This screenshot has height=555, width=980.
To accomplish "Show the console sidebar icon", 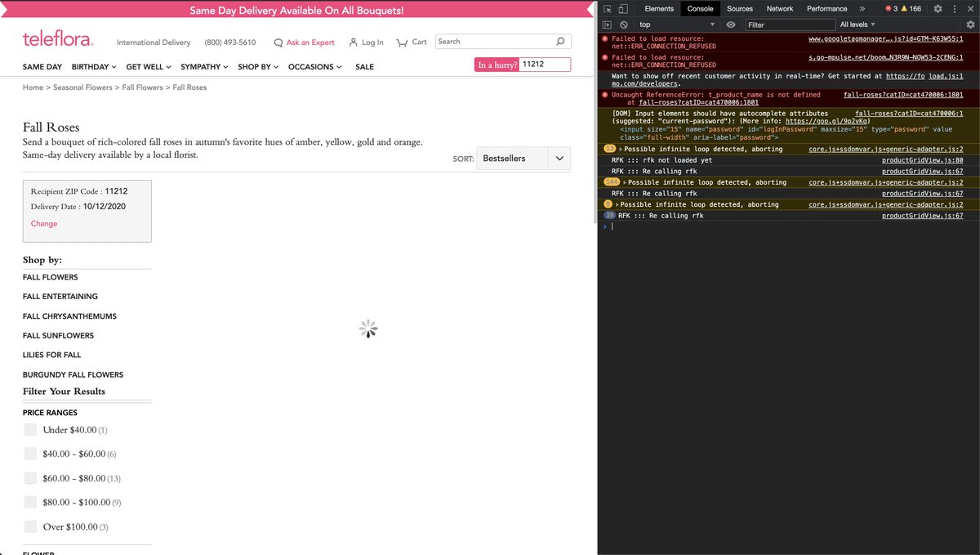I will click(607, 25).
